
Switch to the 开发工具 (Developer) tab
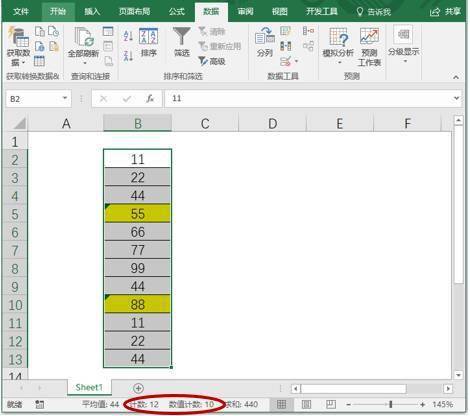tap(322, 12)
